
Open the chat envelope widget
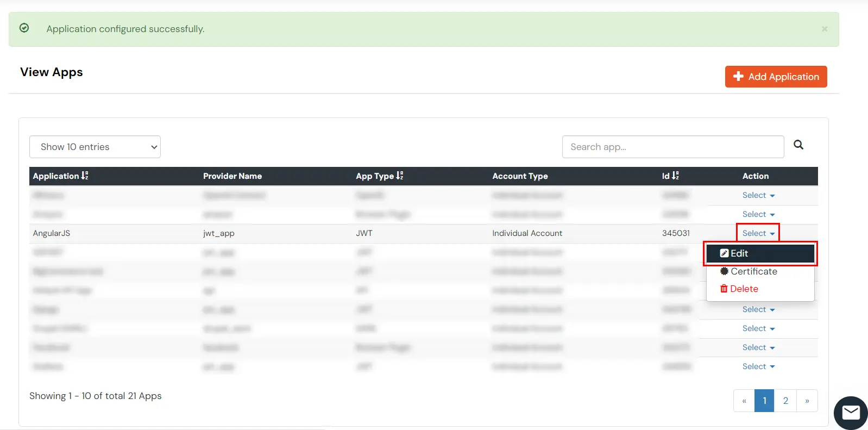point(851,413)
